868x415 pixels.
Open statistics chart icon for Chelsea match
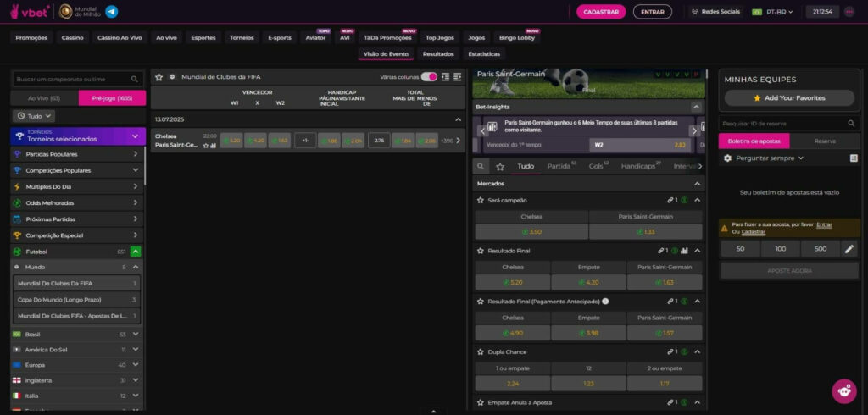pyautogui.click(x=213, y=146)
